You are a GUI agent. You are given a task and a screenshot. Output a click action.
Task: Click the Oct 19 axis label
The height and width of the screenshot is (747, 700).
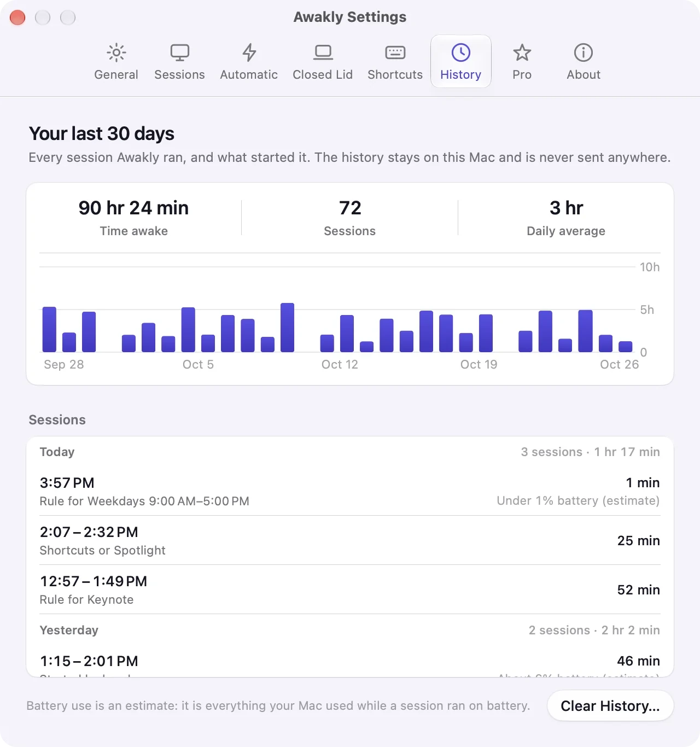[479, 364]
